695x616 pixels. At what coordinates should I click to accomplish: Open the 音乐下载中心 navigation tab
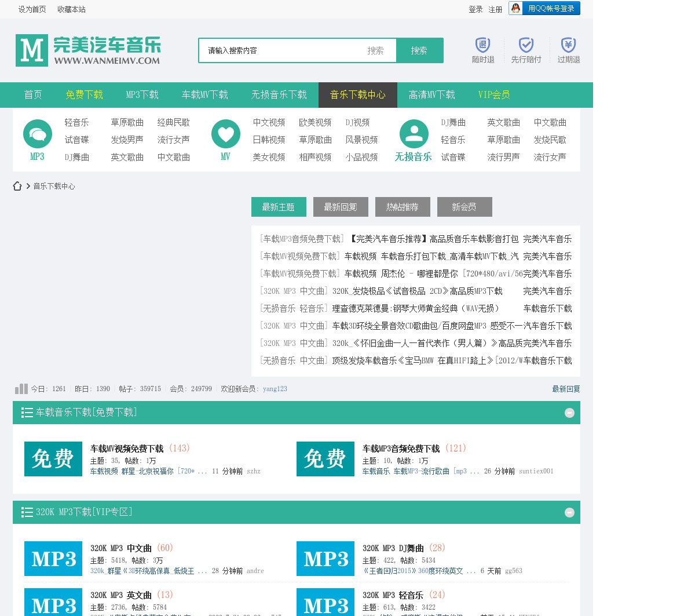click(357, 95)
